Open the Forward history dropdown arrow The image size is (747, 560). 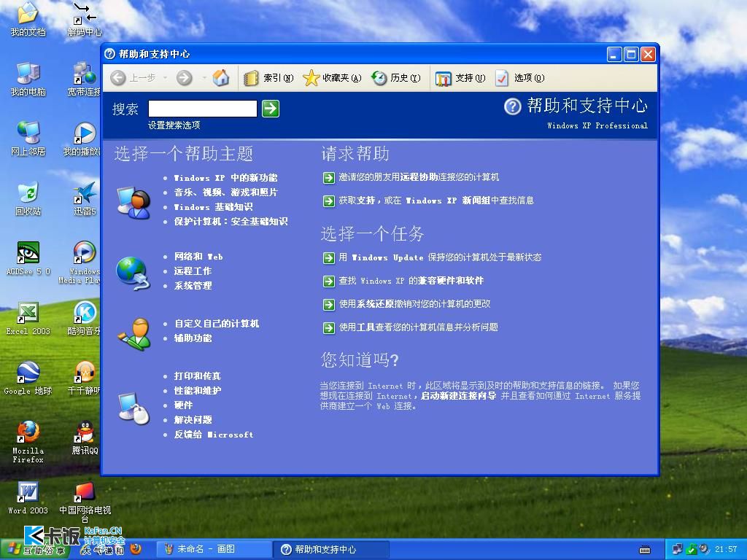(204, 77)
